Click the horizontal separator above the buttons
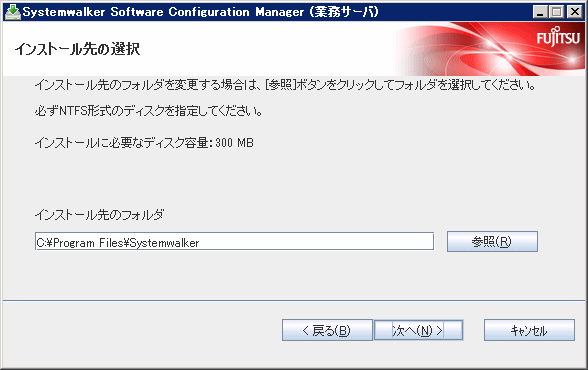The height and width of the screenshot is (370, 588). click(x=294, y=300)
